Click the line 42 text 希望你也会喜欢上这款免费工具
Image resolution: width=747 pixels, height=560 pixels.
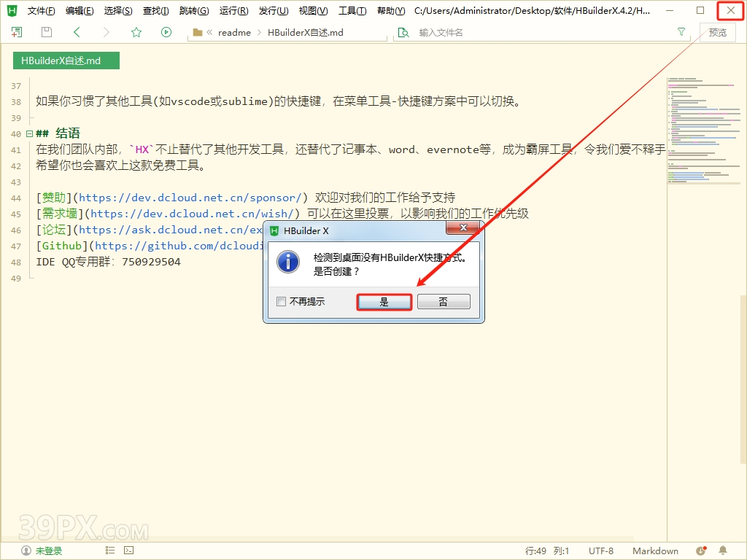[120, 166]
